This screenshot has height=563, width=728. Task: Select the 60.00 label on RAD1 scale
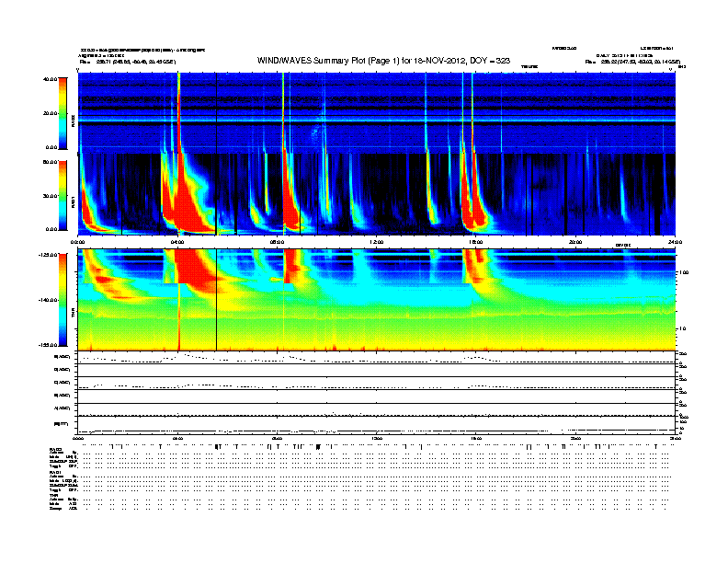(x=50, y=162)
